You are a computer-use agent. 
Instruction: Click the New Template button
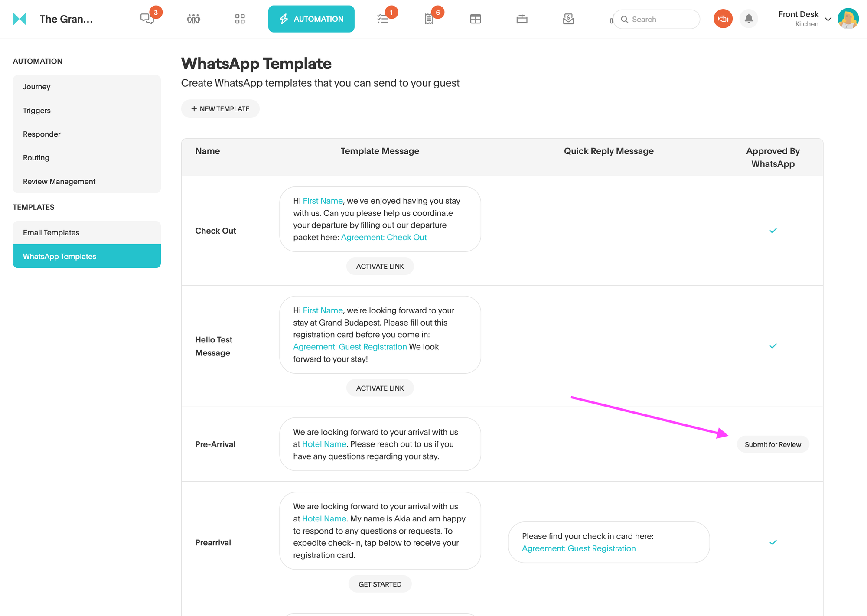220,109
